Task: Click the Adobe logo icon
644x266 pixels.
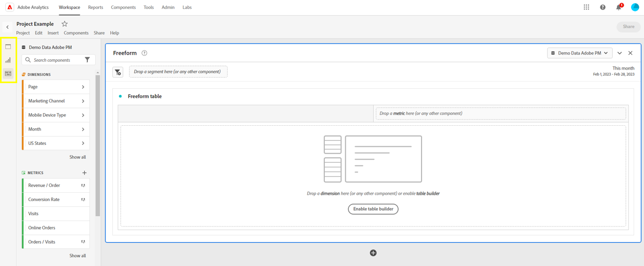Action: coord(9,7)
